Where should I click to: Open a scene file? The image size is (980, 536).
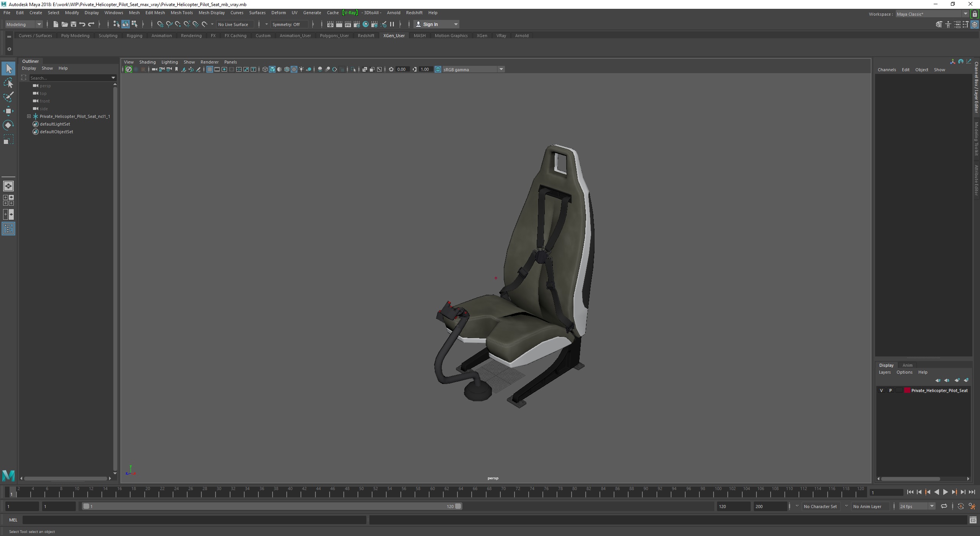tap(64, 25)
